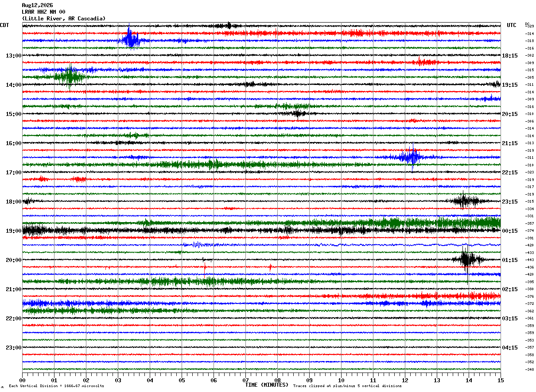Click the 'LRAR HHZ NM 00' station header
Viewport: 536px width, 392px height.
43,12
